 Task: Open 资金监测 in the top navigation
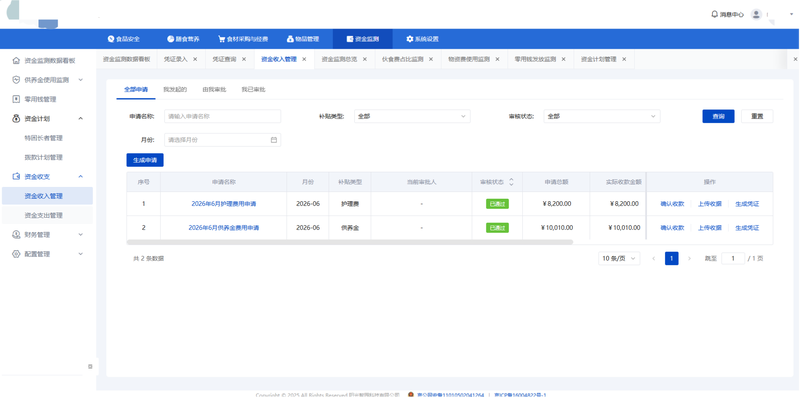(x=362, y=39)
